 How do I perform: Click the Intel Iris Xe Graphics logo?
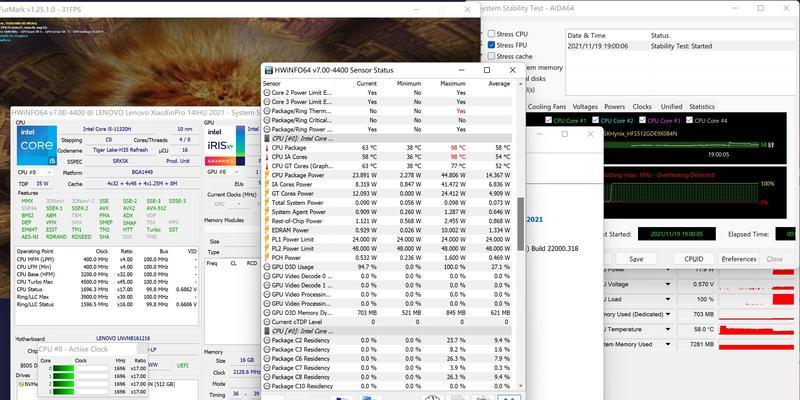point(225,146)
